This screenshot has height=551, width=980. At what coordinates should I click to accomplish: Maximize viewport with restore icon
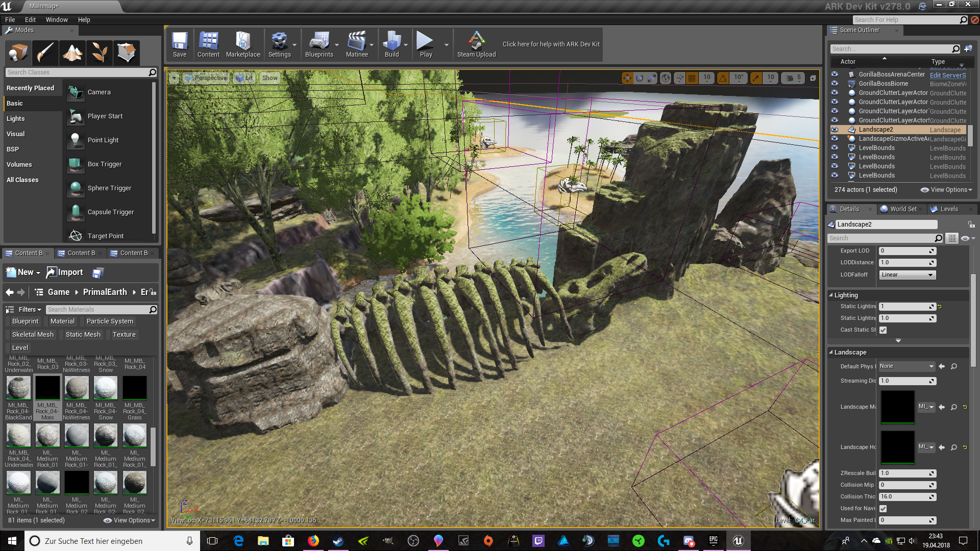click(x=813, y=78)
